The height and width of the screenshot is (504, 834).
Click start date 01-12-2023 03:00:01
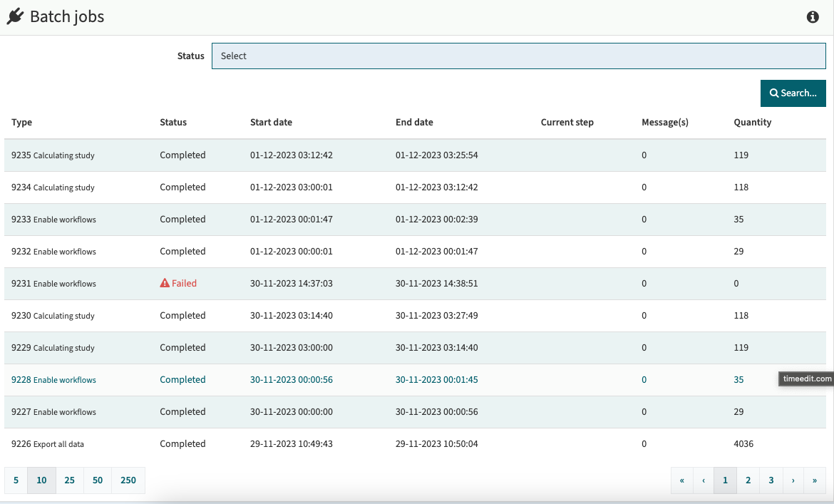292,187
